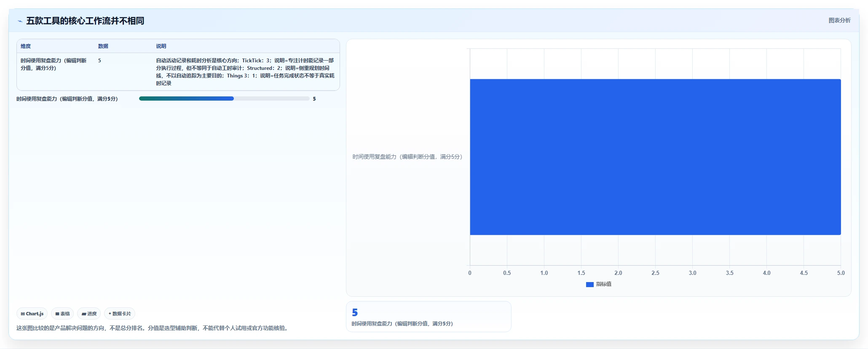Click the description cell mentioning TickTick
This screenshot has width=868, height=349.
pyautogui.click(x=245, y=72)
